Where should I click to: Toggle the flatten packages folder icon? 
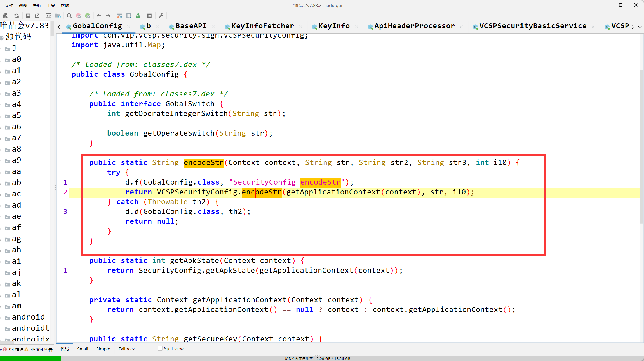click(58, 16)
